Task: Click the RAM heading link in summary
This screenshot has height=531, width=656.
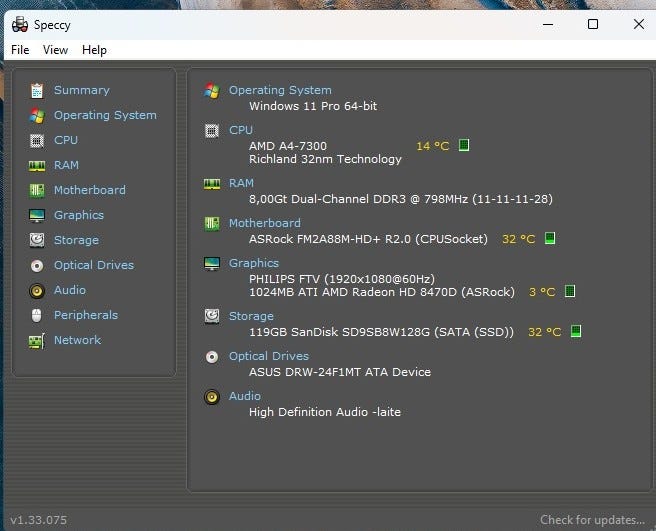Action: 241,183
